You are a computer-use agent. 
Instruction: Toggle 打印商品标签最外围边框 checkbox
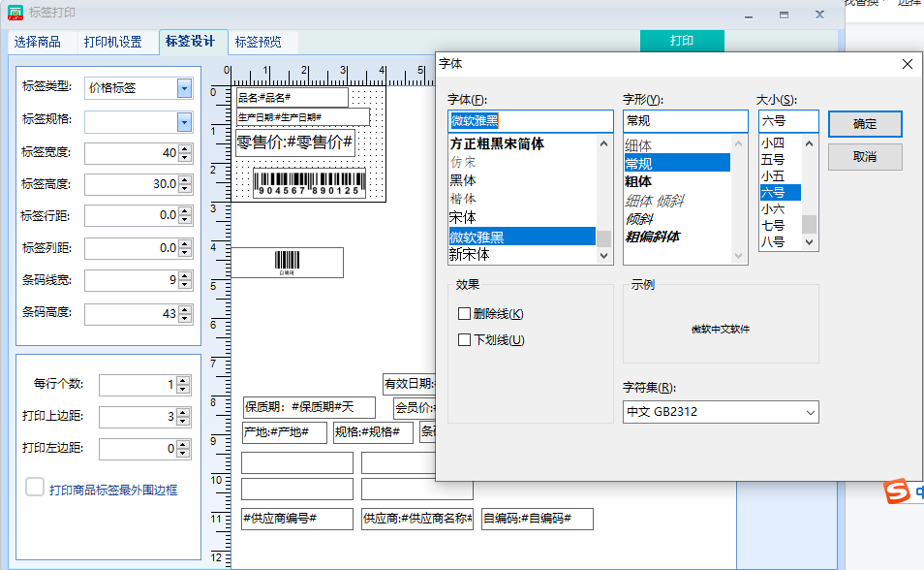pos(35,488)
